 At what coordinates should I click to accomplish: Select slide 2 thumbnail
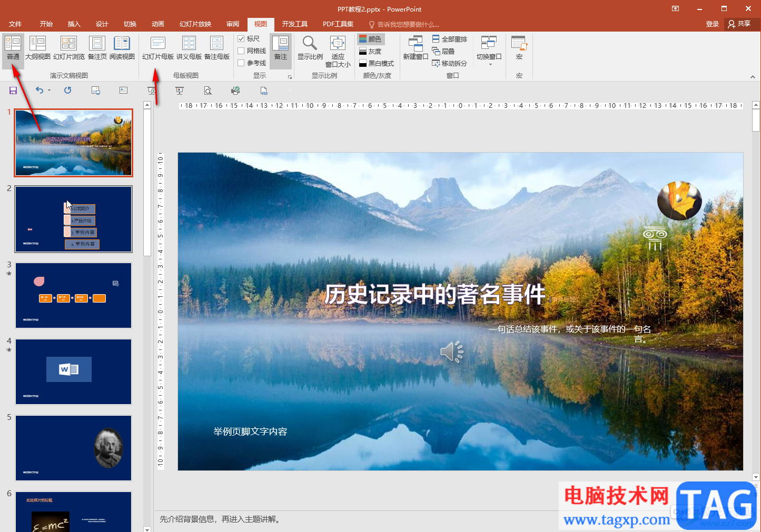(74, 219)
